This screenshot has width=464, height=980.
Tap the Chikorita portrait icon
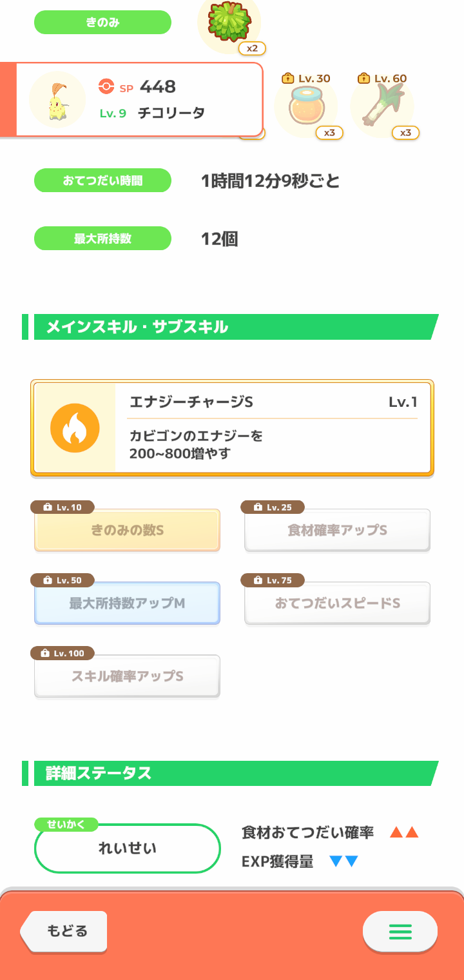(57, 101)
